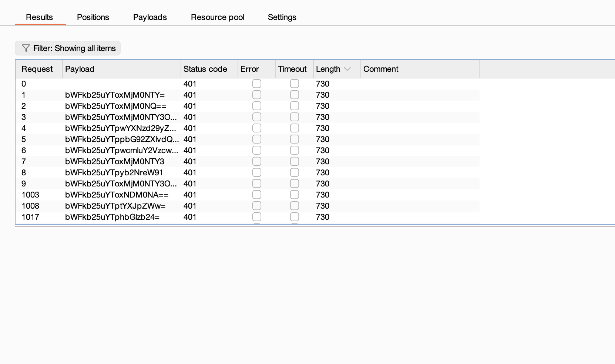The image size is (615, 364).
Task: Click length 730 in request 2 row
Action: [323, 106]
